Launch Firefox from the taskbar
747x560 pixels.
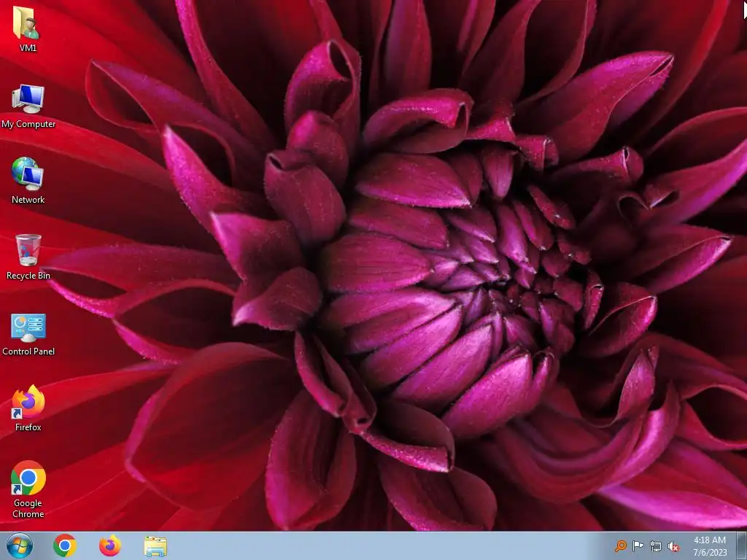pyautogui.click(x=110, y=545)
